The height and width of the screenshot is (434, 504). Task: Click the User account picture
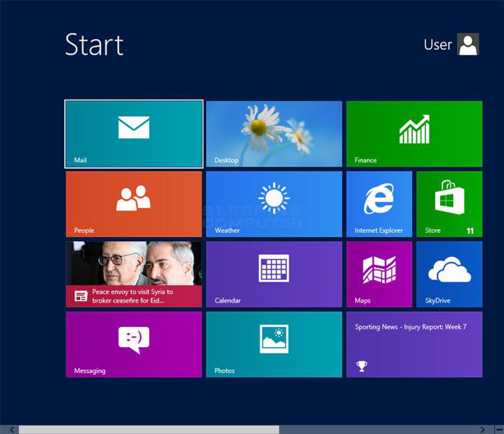pos(468,45)
